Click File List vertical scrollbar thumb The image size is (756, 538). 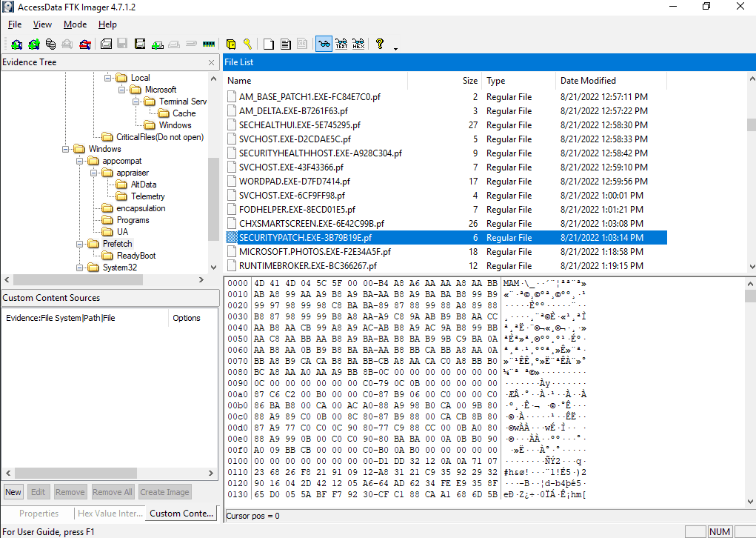pyautogui.click(x=751, y=124)
